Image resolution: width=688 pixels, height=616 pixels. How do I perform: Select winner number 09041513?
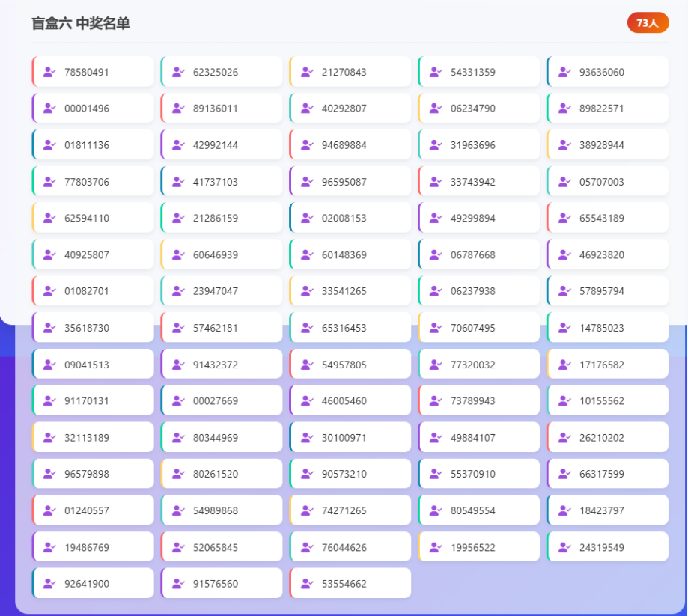[93, 365]
